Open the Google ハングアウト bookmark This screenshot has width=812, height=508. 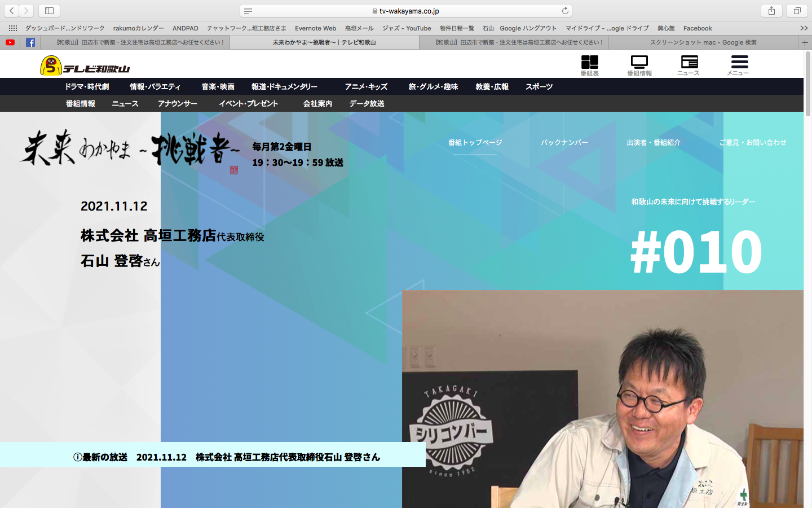[x=528, y=28]
